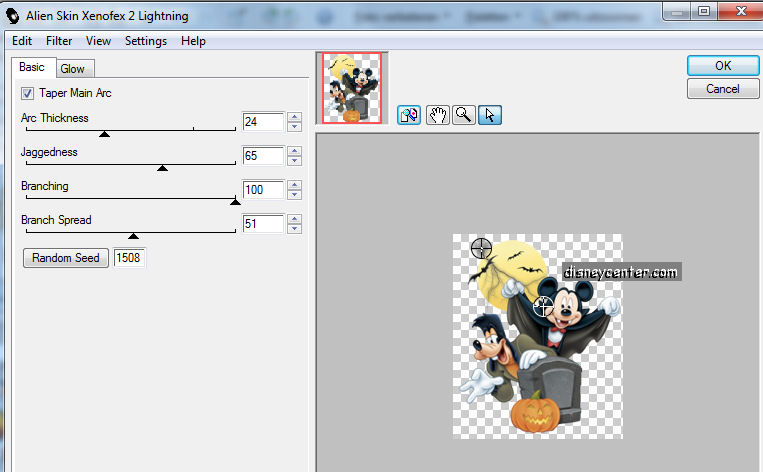
Task: Click the Arc Thickness value field
Action: [263, 122]
